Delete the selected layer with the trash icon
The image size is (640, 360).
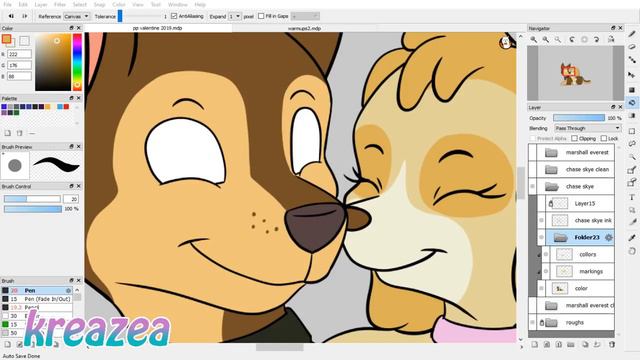click(612, 344)
